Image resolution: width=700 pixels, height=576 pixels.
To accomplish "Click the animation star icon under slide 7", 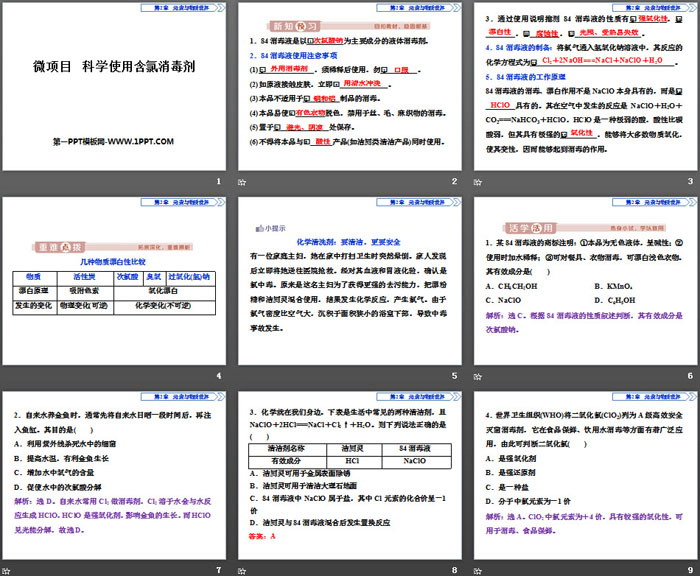I will click(8, 570).
